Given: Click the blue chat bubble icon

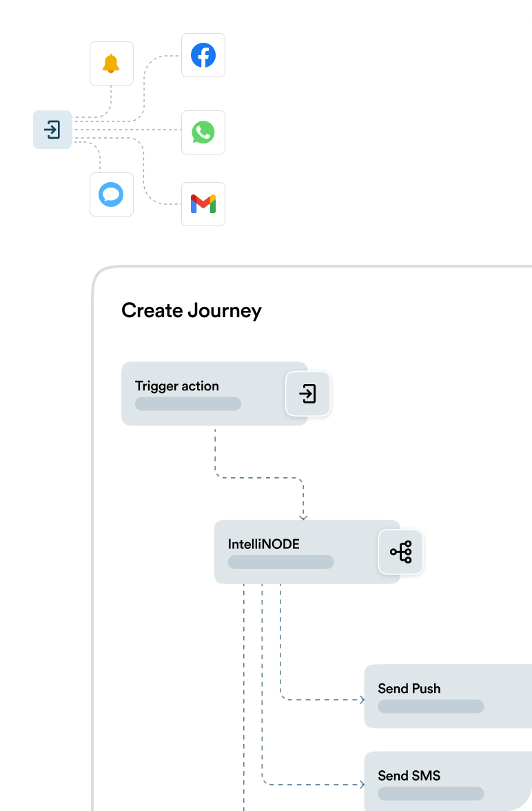Looking at the screenshot, I should pyautogui.click(x=111, y=194).
